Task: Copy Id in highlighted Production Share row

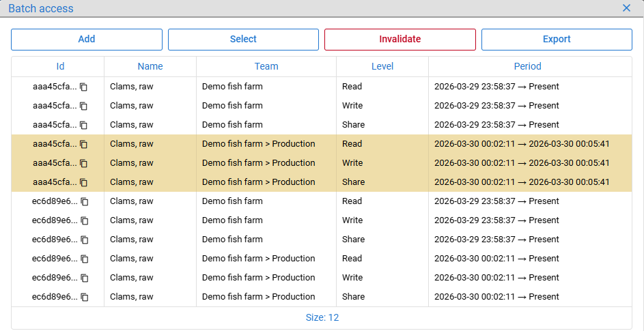Action: pos(84,182)
